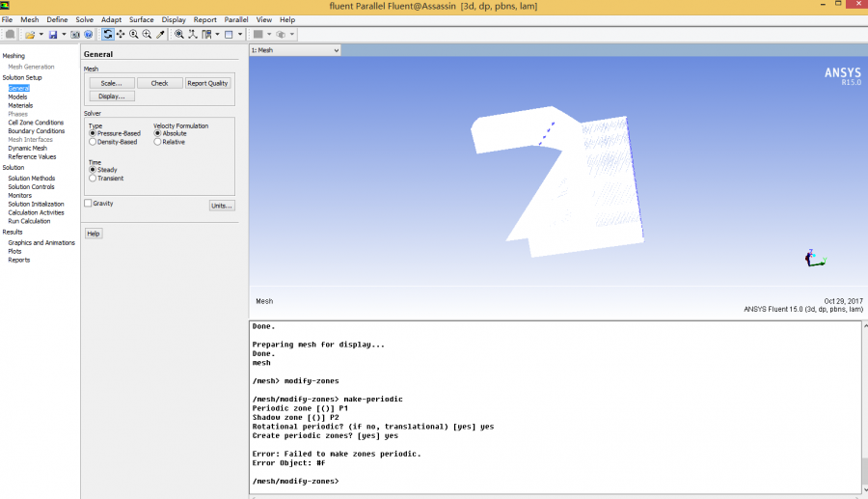The width and height of the screenshot is (868, 499).
Task: Select Graphics and Animations in the tree
Action: 41,242
